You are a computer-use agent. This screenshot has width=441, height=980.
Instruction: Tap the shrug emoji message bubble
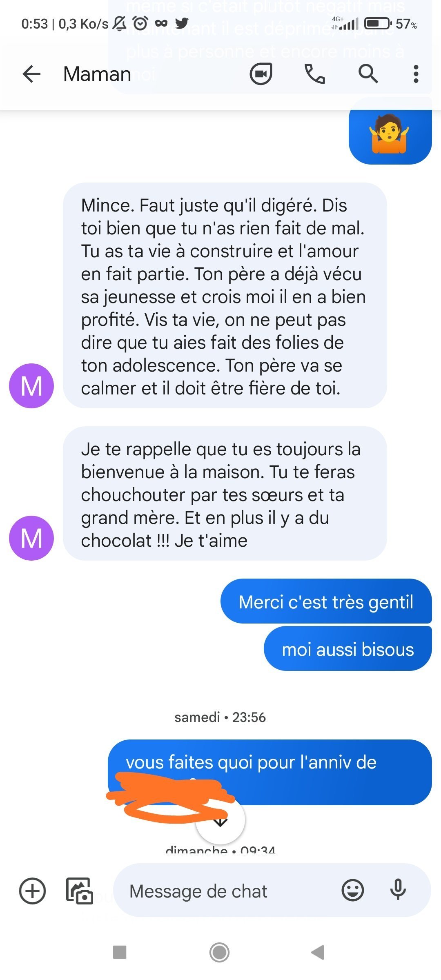[x=390, y=134]
